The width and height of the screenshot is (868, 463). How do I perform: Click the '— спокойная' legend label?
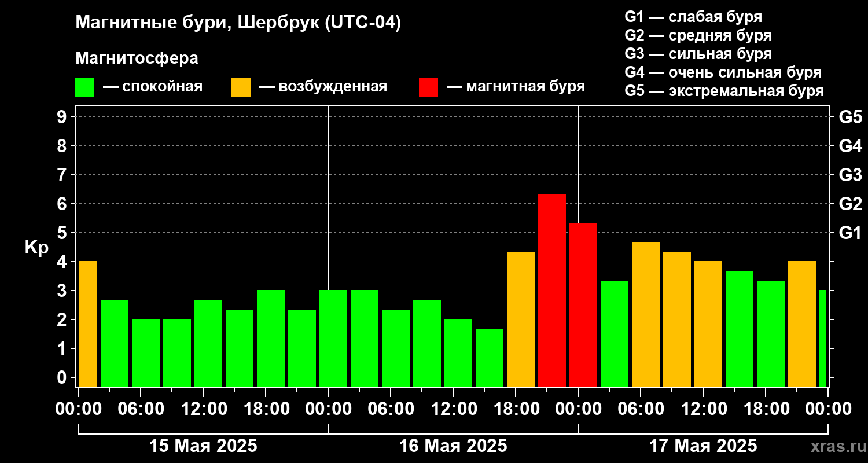(153, 87)
